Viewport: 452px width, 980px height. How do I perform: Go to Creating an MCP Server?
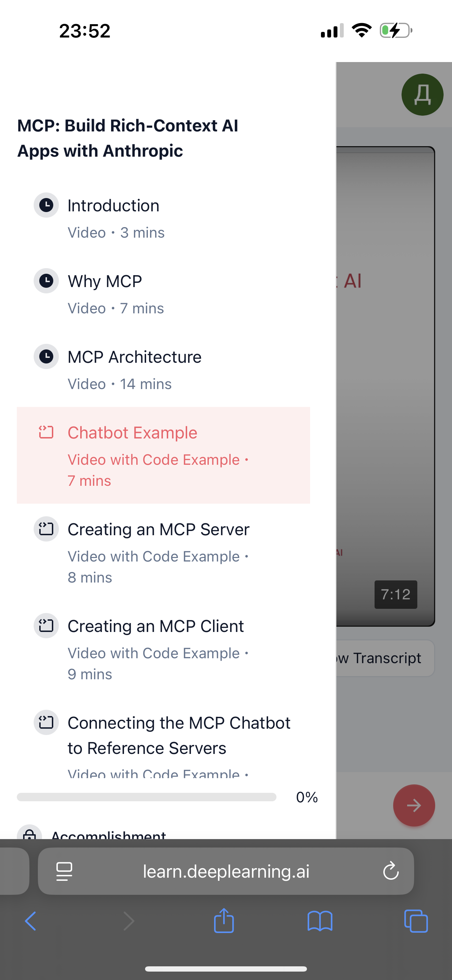(x=158, y=530)
